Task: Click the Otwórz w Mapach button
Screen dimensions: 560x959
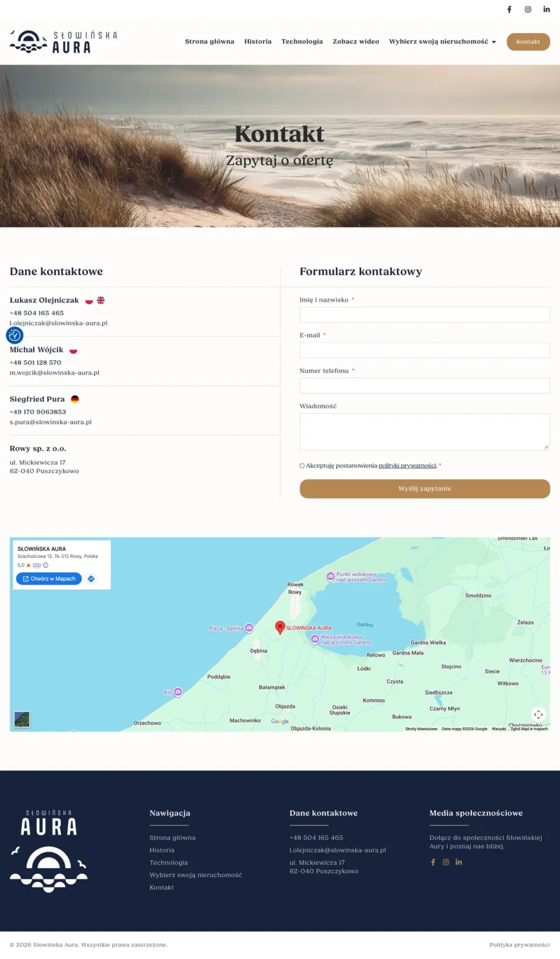Action: pyautogui.click(x=49, y=579)
